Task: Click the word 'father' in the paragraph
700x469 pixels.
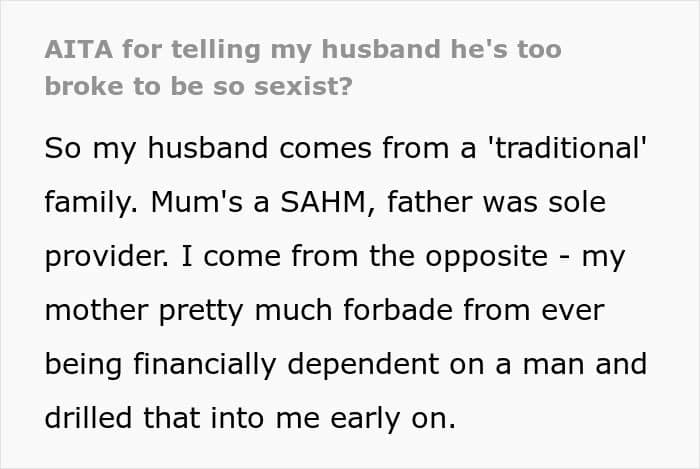Action: point(430,202)
